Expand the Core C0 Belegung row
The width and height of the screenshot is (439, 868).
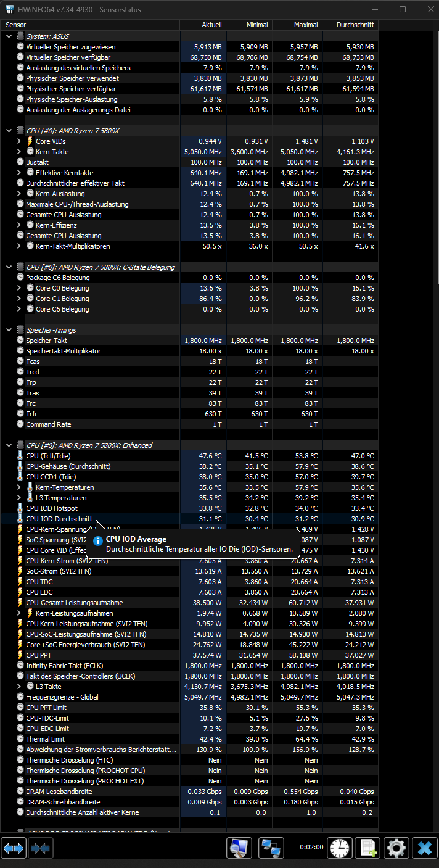click(x=19, y=288)
